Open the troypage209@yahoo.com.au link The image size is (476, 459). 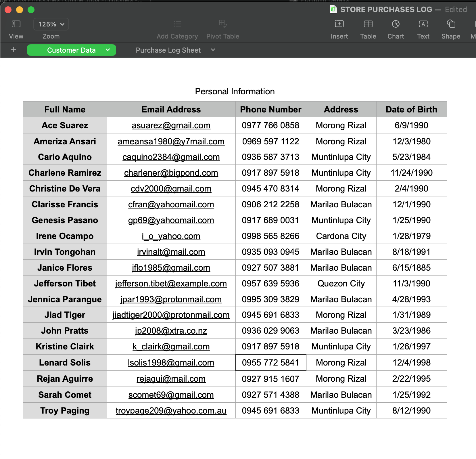pyautogui.click(x=171, y=411)
